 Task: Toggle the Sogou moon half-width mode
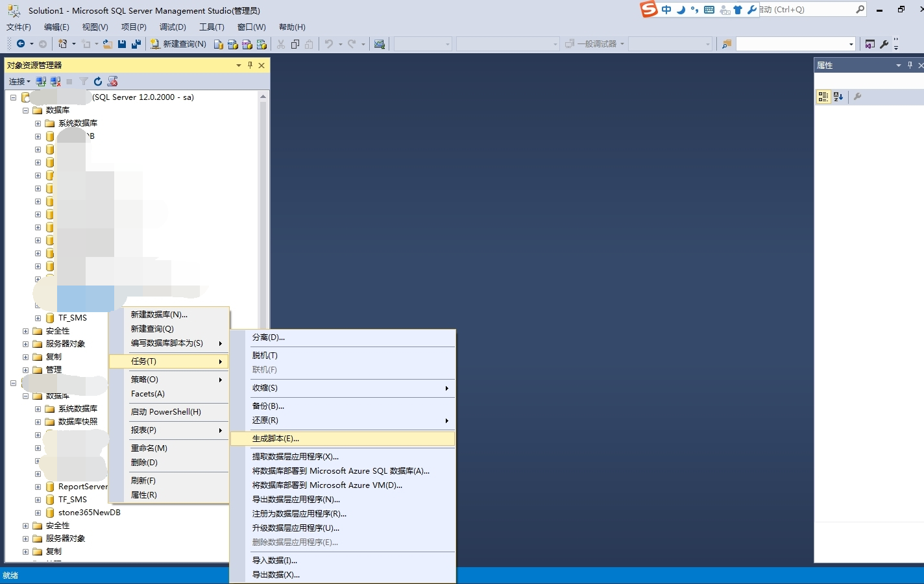pyautogui.click(x=681, y=10)
